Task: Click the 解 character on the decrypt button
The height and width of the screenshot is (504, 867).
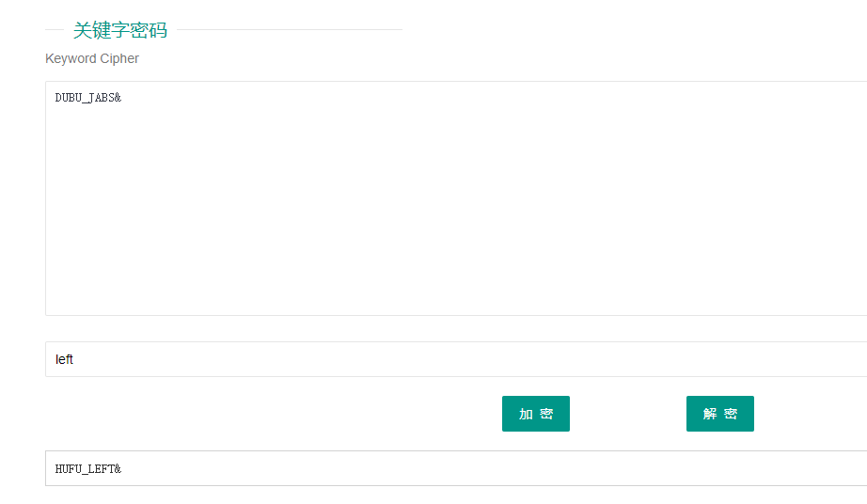Action: coord(710,414)
